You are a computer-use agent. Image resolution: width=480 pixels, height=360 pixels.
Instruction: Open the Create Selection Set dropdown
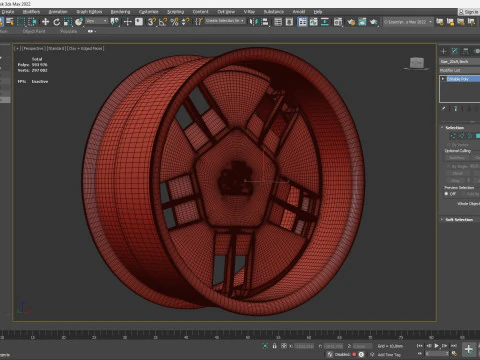[225, 21]
